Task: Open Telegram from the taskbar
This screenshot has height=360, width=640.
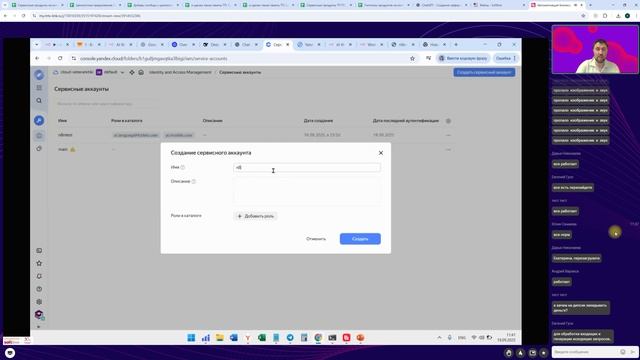Action: [x=290, y=338]
